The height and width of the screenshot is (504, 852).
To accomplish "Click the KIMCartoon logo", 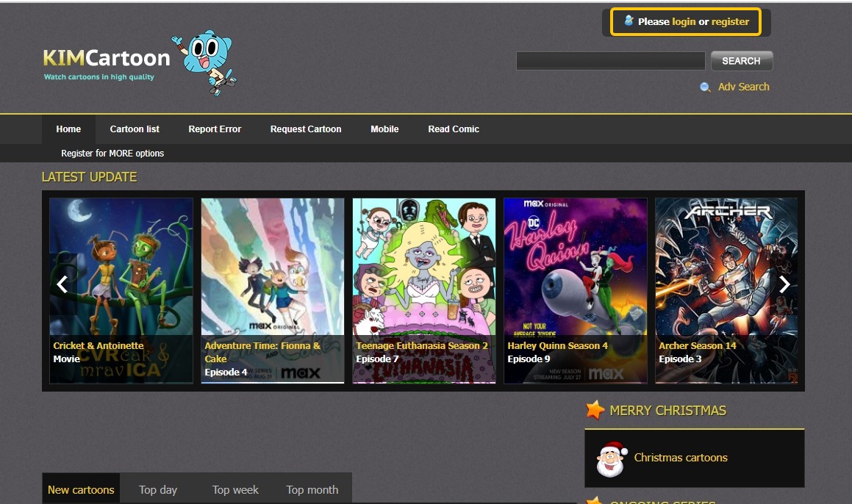I will [x=107, y=58].
